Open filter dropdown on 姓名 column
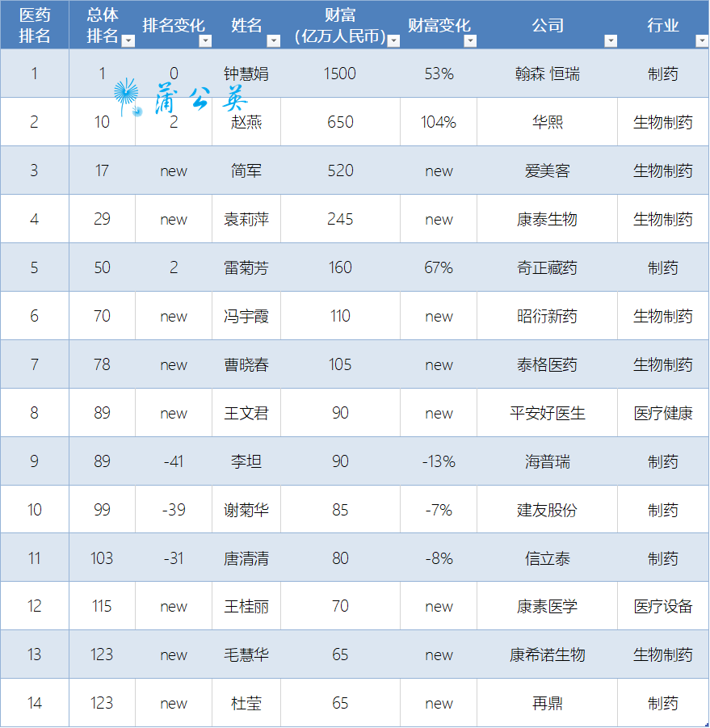Viewport: 710px width, 728px height. [274, 41]
